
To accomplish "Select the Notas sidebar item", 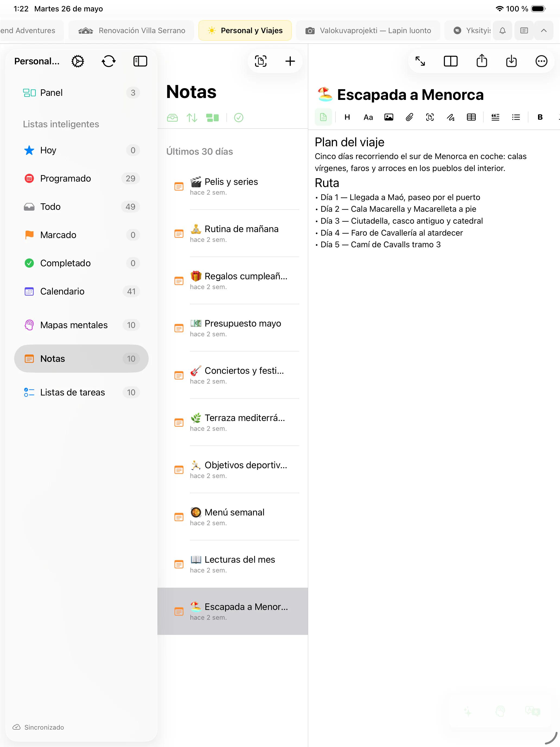I will 81,359.
